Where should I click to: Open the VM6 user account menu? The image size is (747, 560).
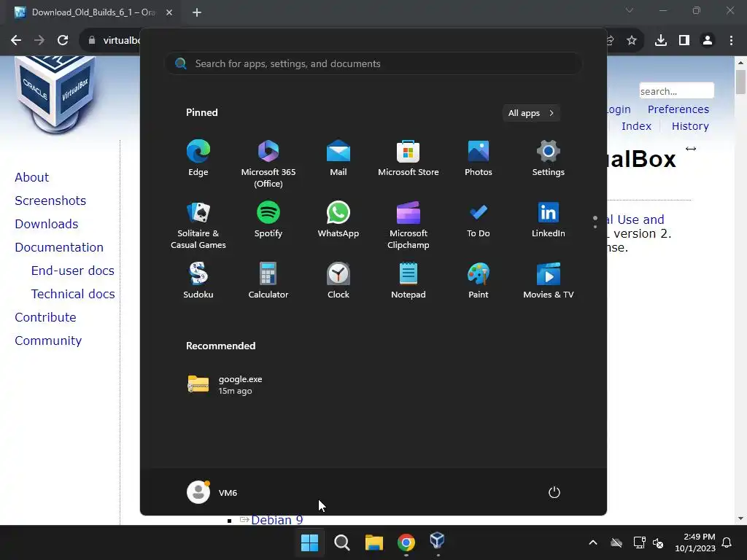(212, 492)
